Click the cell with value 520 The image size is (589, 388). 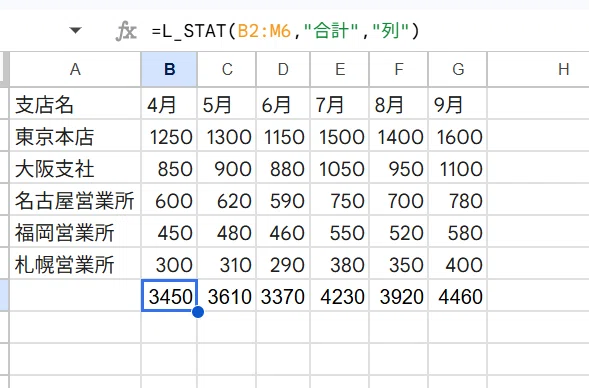coord(399,231)
